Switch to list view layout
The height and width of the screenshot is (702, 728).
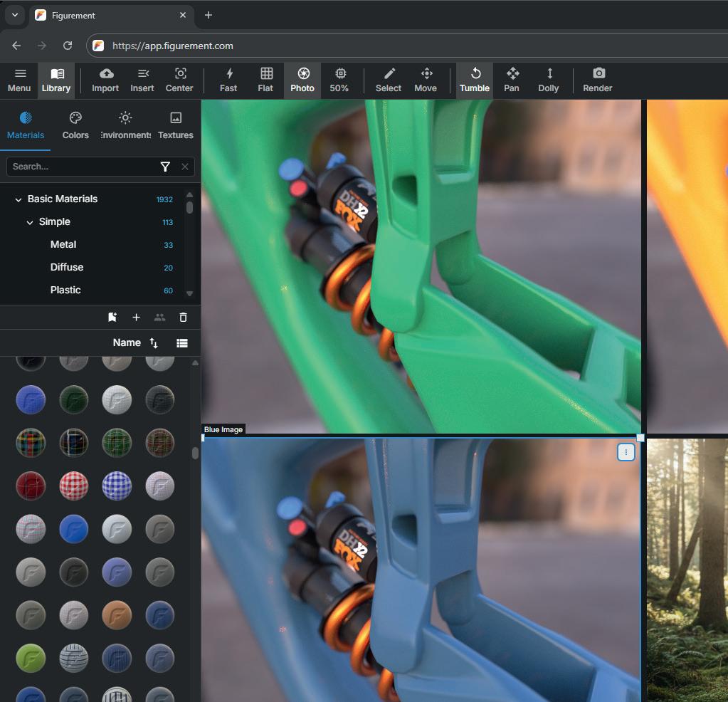182,343
